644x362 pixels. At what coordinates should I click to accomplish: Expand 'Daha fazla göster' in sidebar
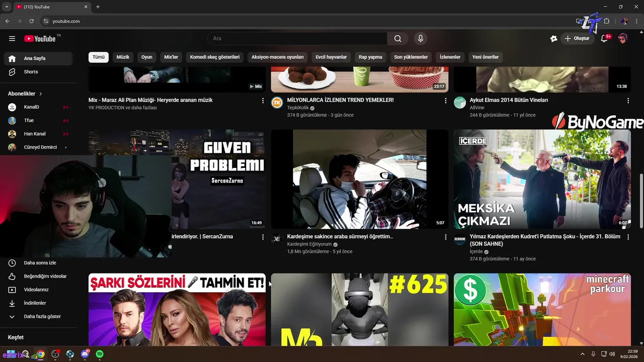pyautogui.click(x=38, y=317)
